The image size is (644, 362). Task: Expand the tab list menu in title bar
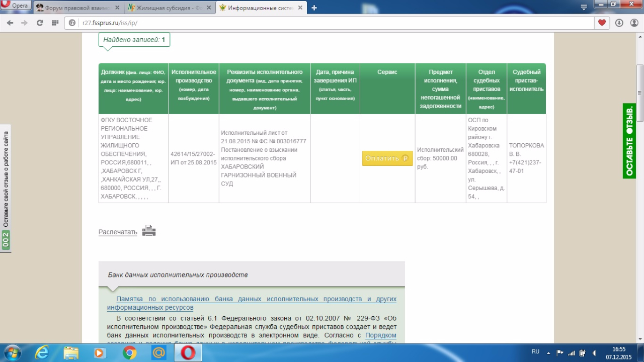pos(584,8)
